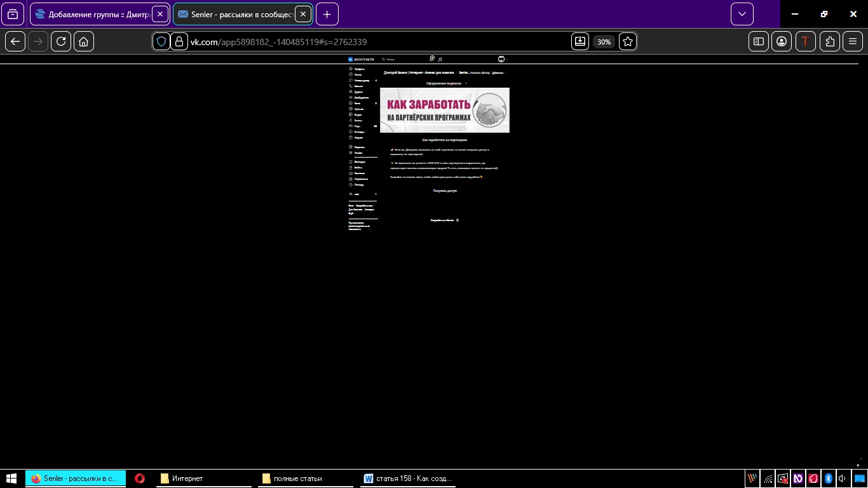The width and height of the screenshot is (868, 488).
Task: Open the Firefox account profile icon
Action: coord(782,41)
